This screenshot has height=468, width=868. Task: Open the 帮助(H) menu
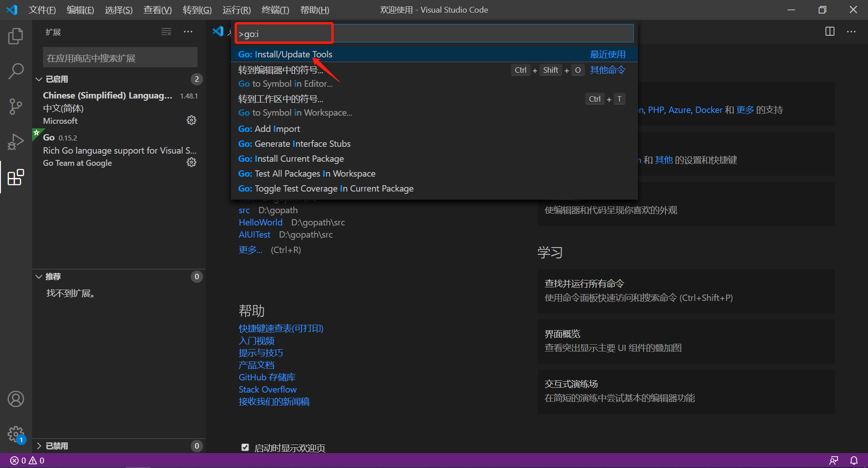click(x=315, y=10)
